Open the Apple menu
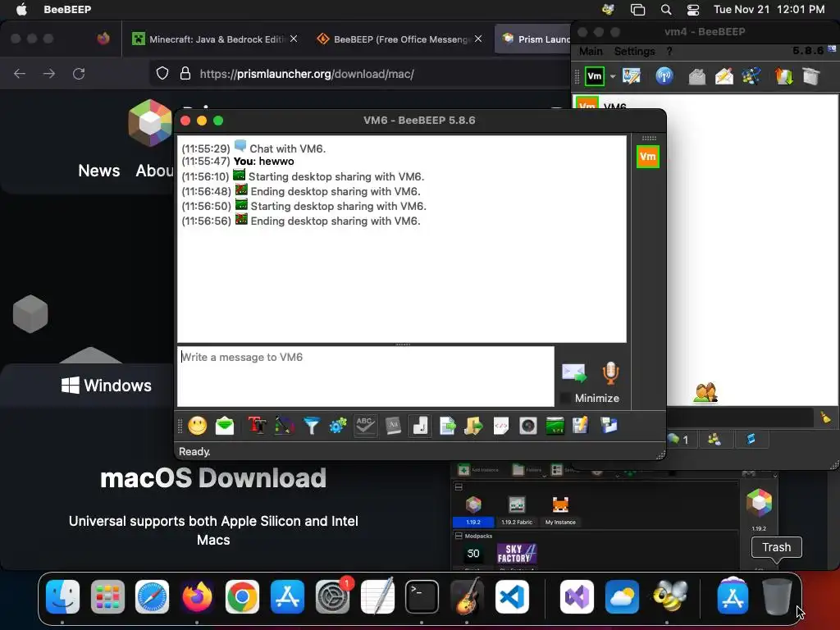Viewport: 840px width, 630px height. point(21,9)
